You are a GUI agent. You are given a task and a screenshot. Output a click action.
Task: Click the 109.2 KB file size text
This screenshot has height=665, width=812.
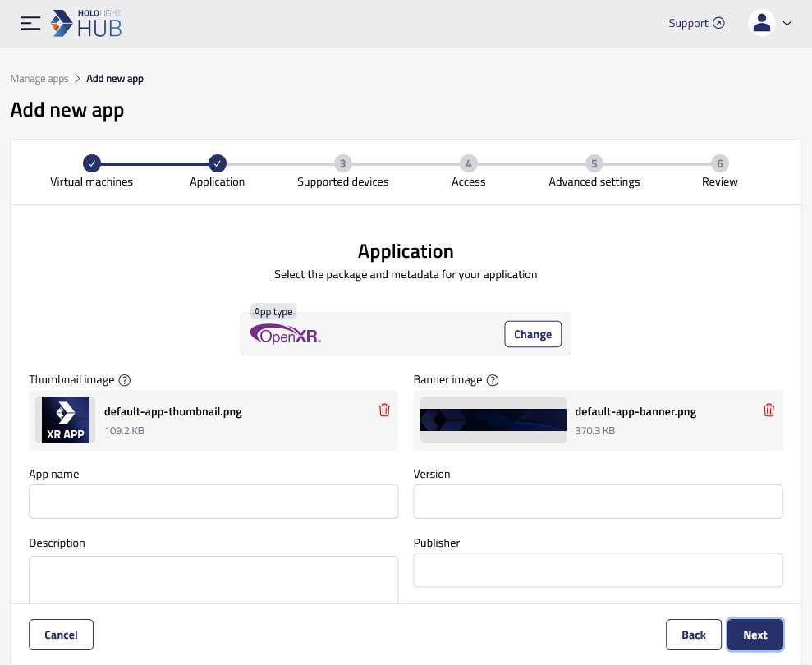tap(124, 431)
